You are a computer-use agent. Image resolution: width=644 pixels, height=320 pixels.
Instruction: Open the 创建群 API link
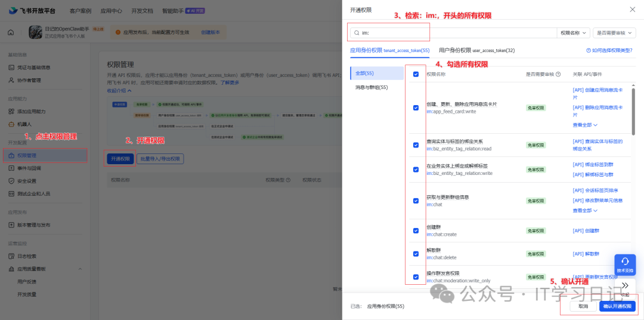pos(586,230)
